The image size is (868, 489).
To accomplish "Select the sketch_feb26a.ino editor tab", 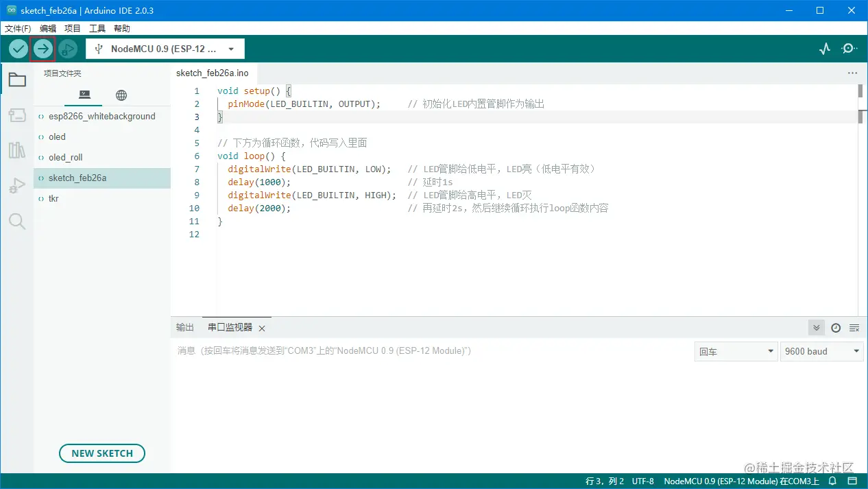I will tap(213, 73).
